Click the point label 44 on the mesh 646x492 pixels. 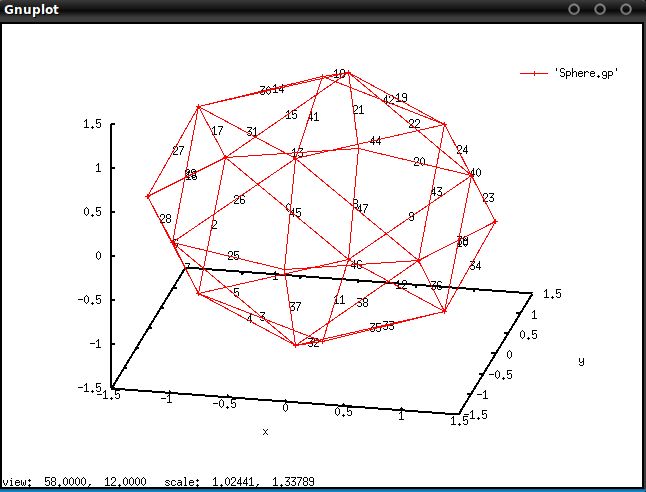(375, 141)
